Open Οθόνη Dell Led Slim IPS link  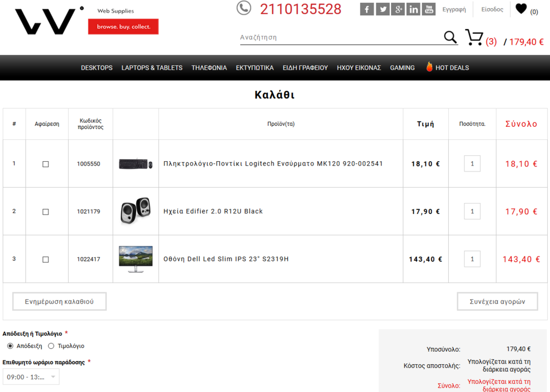coord(226,259)
